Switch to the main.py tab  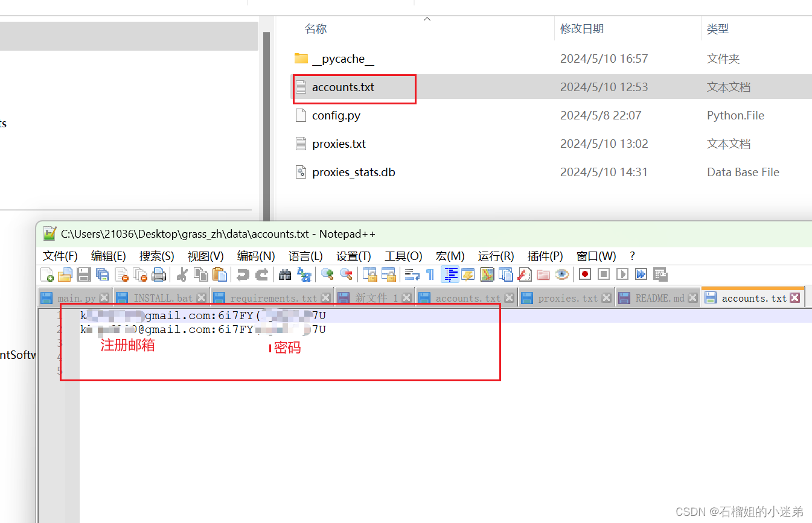coord(75,298)
